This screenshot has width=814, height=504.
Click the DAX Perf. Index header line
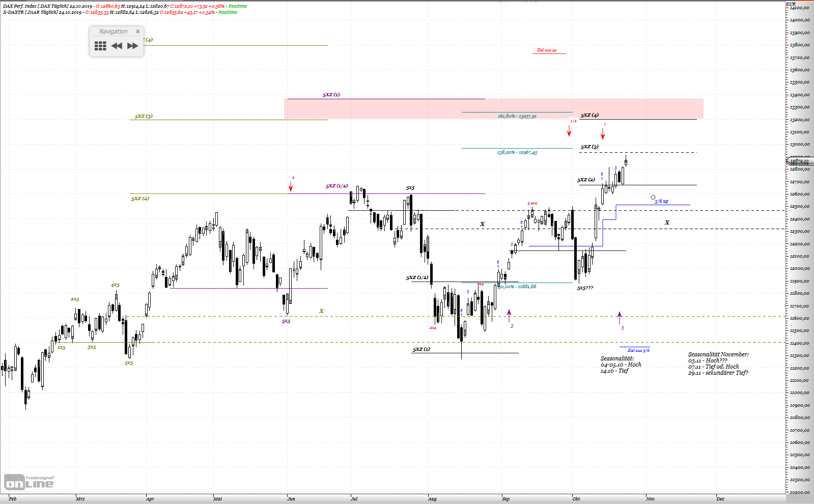[x=125, y=6]
